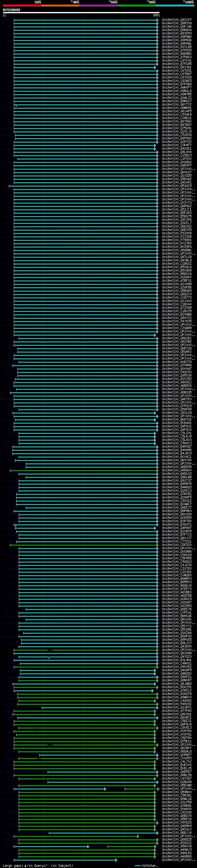Select the AV539899 query name

click(x=11, y=10)
